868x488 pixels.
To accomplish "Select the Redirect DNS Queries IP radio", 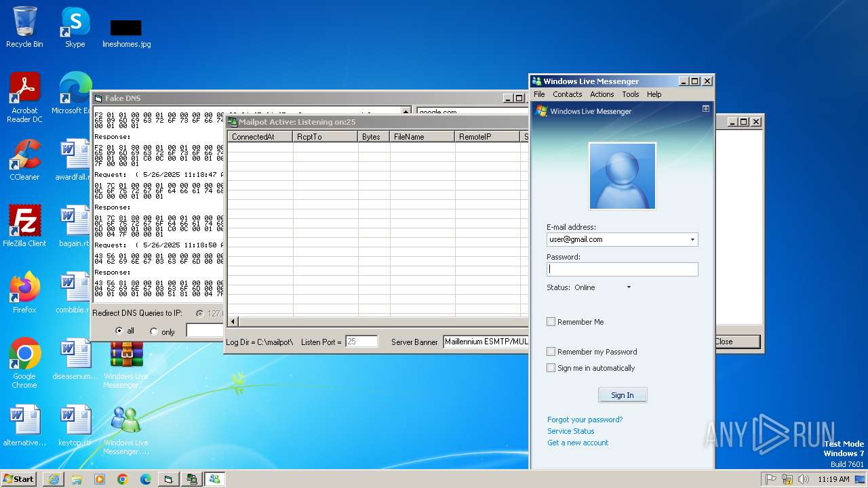I will pos(199,313).
